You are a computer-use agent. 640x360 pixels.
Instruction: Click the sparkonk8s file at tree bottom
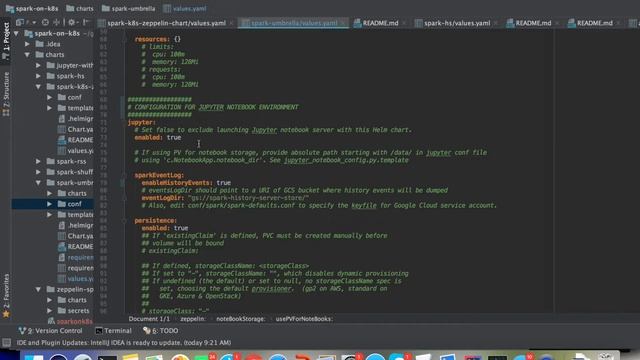coord(71,321)
